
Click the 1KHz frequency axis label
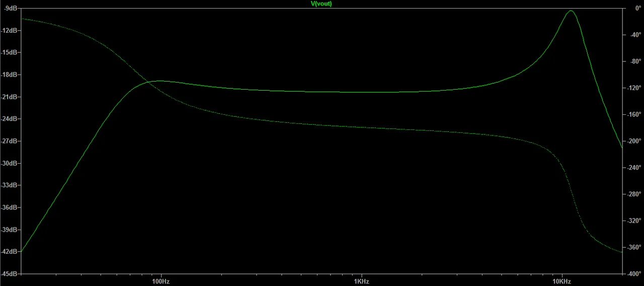[x=361, y=281]
